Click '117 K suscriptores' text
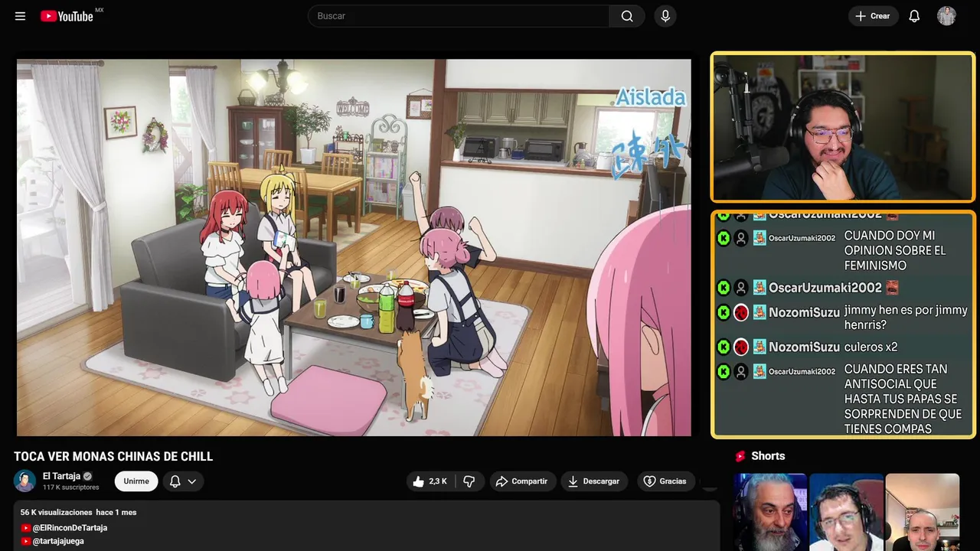The width and height of the screenshot is (980, 551). tap(71, 487)
